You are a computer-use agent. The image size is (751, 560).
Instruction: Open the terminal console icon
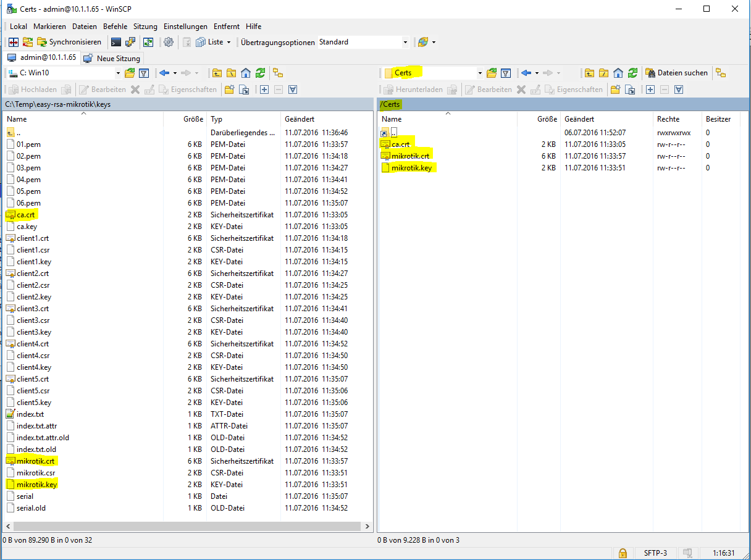click(116, 42)
